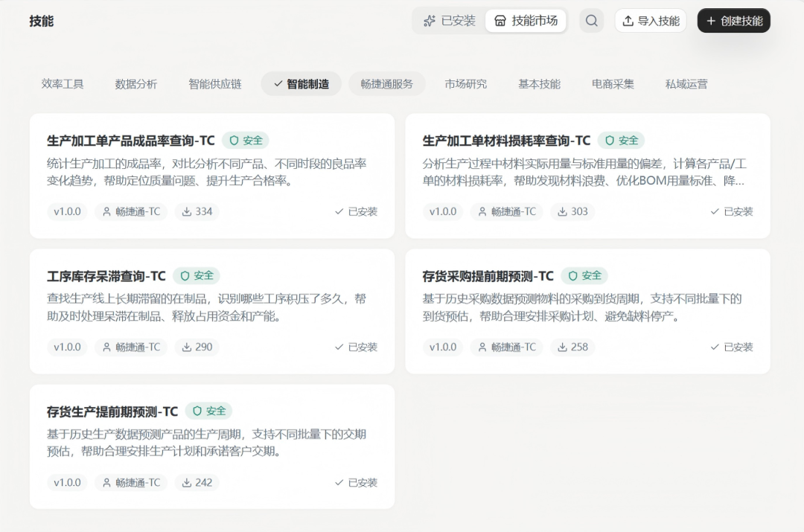Open 存货采购提前期预测-TC skill title
Screen dimensions: 804x532
pos(488,276)
